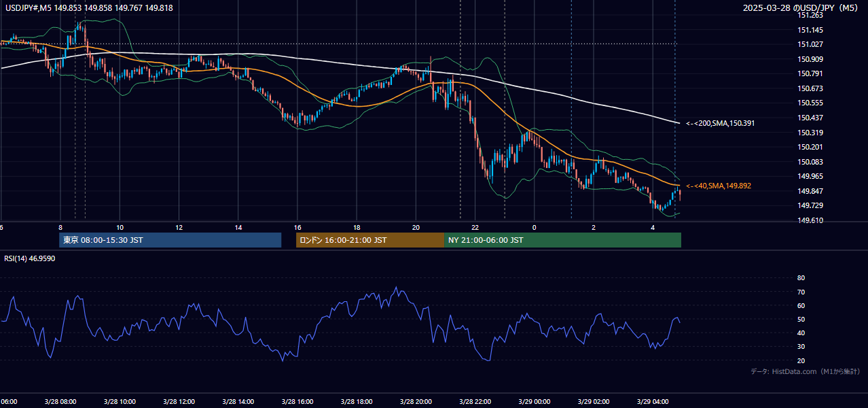Click the 3/29 02:00 time axis label
Viewport: 868px width, 408px height.
tap(594, 401)
